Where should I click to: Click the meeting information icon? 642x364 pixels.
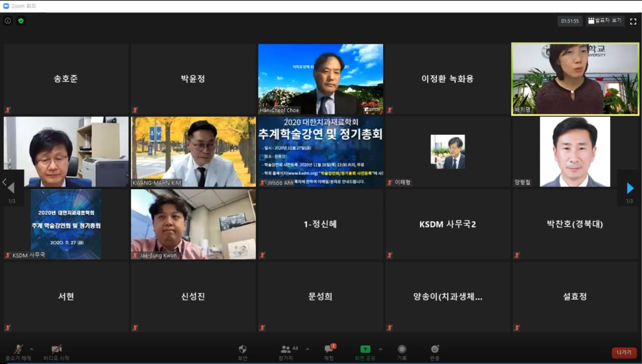click(8, 21)
